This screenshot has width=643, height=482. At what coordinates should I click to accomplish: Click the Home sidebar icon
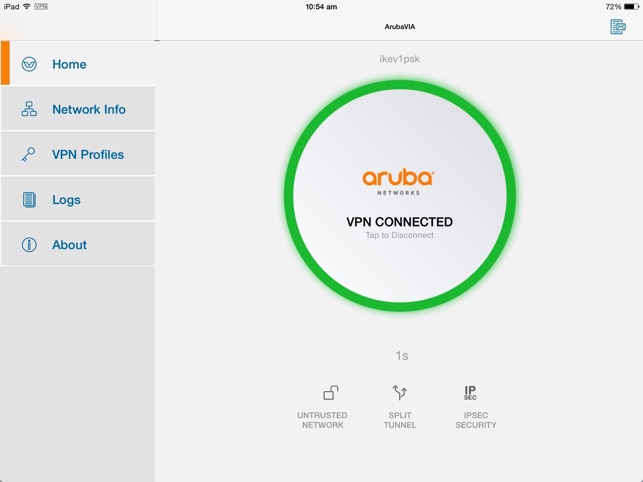29,64
